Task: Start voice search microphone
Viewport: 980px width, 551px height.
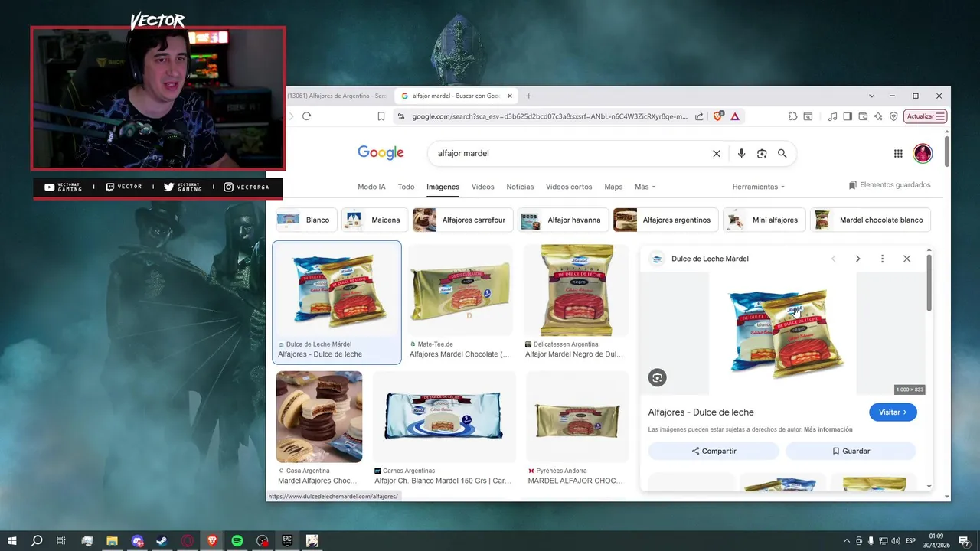Action: coord(741,153)
